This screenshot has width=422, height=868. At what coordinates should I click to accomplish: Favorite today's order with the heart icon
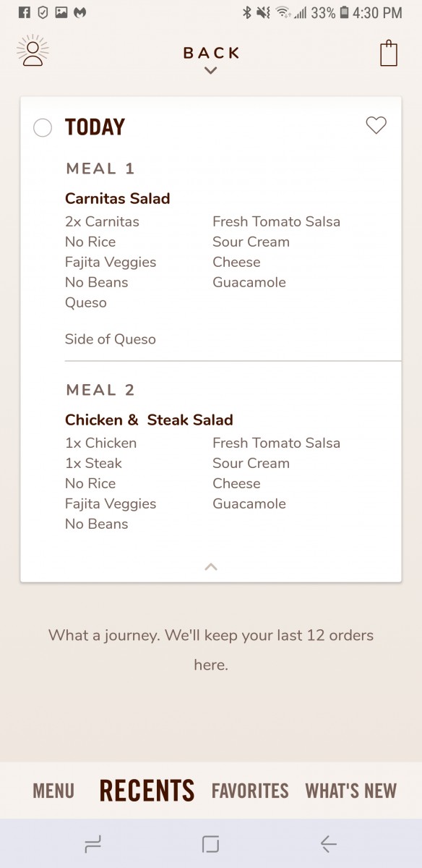(x=376, y=125)
